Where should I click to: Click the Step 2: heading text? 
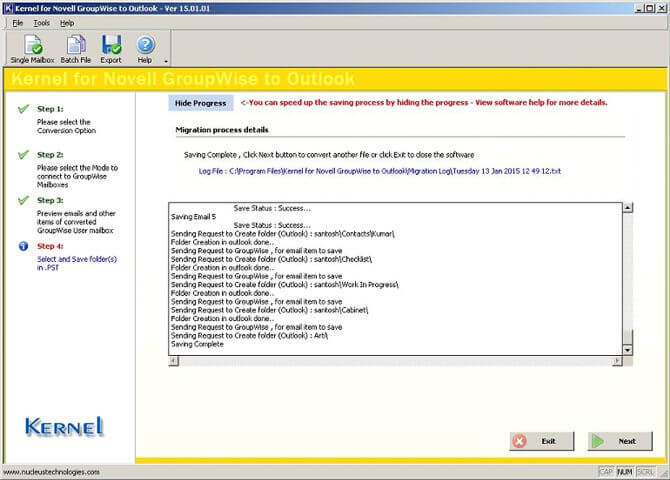point(50,155)
